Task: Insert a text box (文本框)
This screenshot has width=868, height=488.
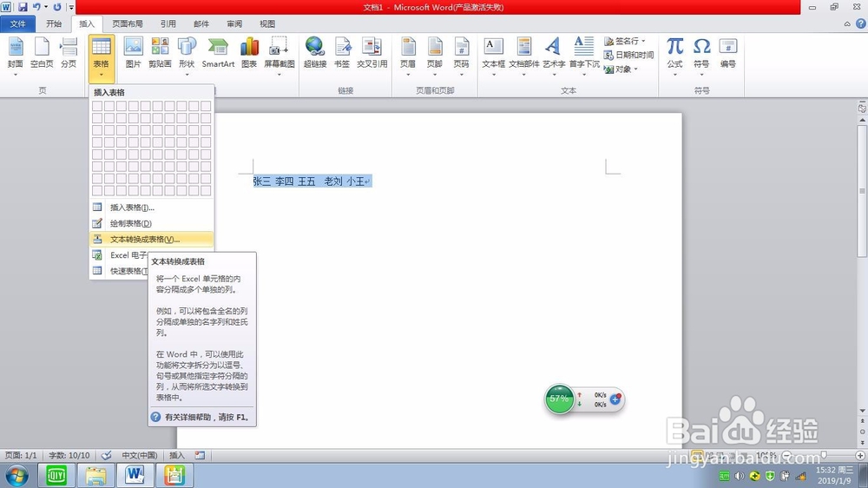Action: 493,56
